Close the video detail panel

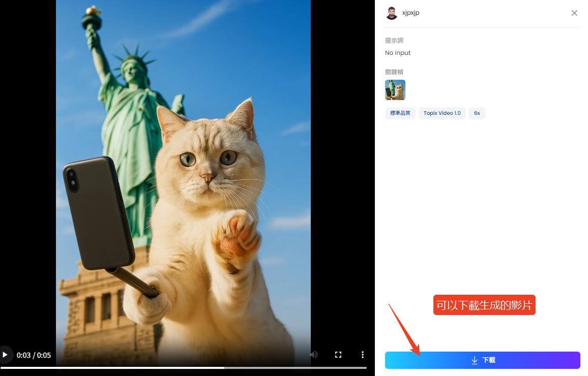[x=574, y=13]
